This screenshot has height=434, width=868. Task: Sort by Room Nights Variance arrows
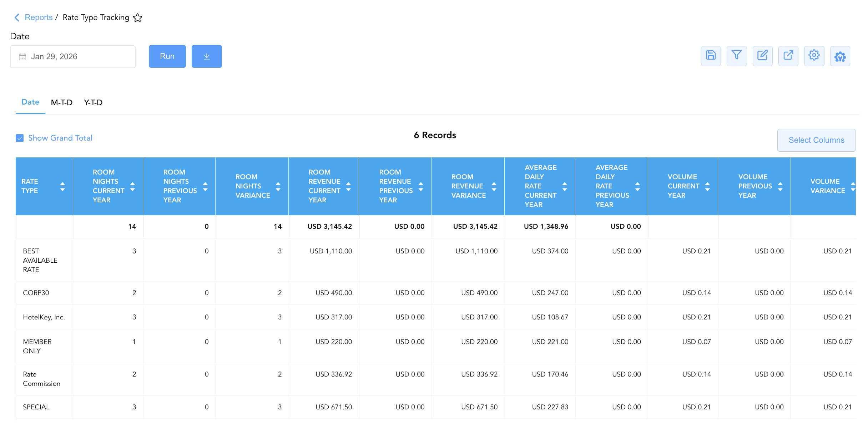(278, 186)
